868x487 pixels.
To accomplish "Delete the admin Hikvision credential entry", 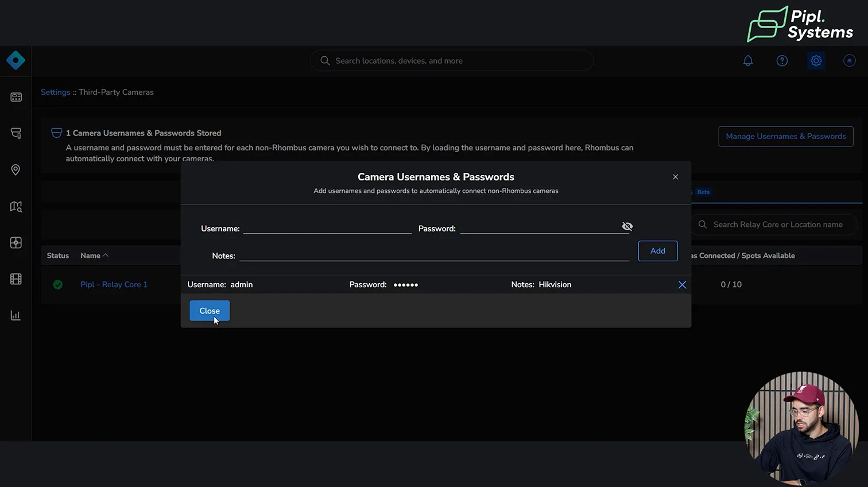I will coord(682,285).
